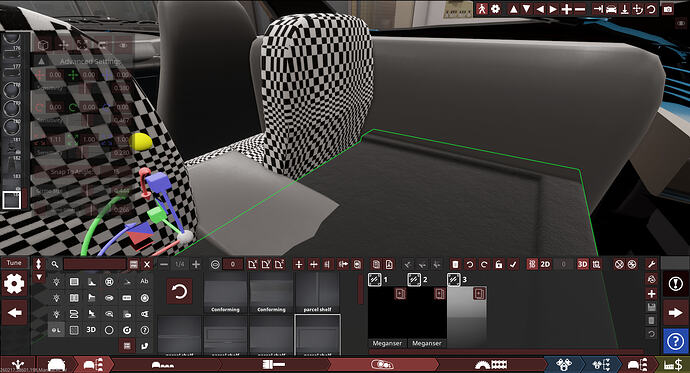Toggle material slot 3 checkbox icon

[454, 279]
